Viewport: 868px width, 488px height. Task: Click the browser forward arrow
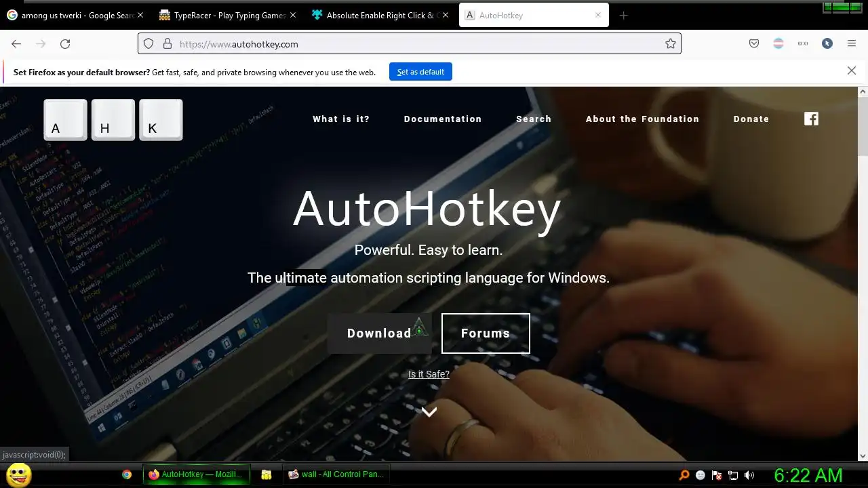(41, 43)
